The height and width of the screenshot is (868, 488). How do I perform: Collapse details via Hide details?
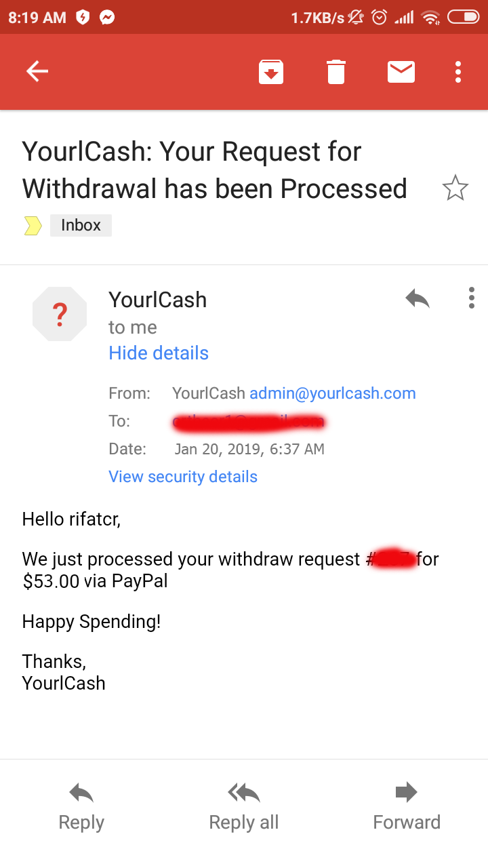pos(159,353)
